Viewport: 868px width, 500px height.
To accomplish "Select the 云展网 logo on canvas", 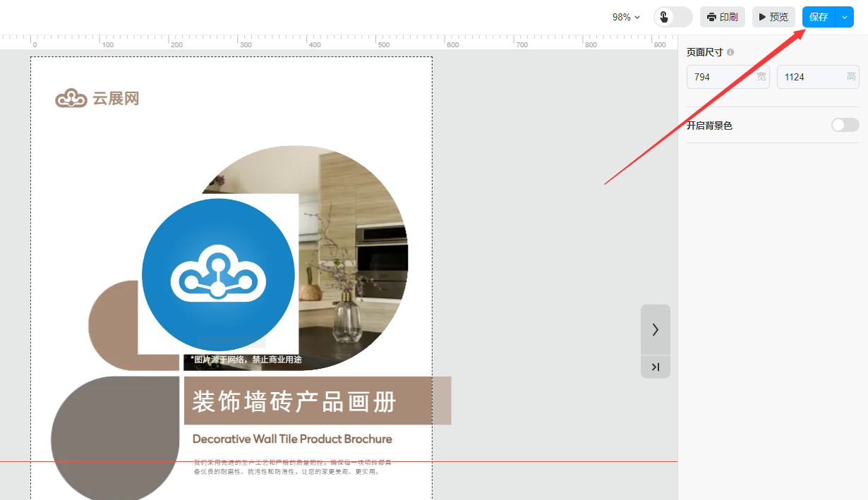I will point(97,99).
